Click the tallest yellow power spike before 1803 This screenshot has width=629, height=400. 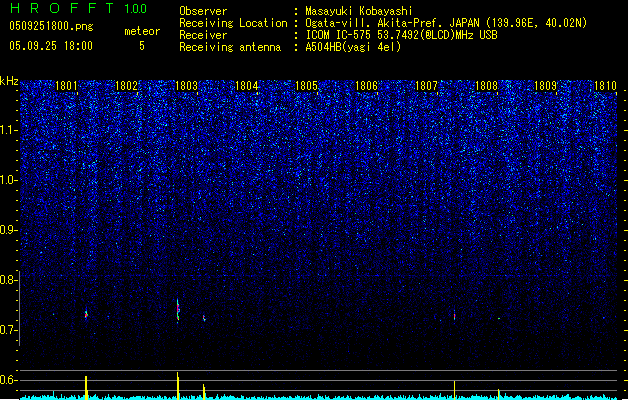click(178, 385)
